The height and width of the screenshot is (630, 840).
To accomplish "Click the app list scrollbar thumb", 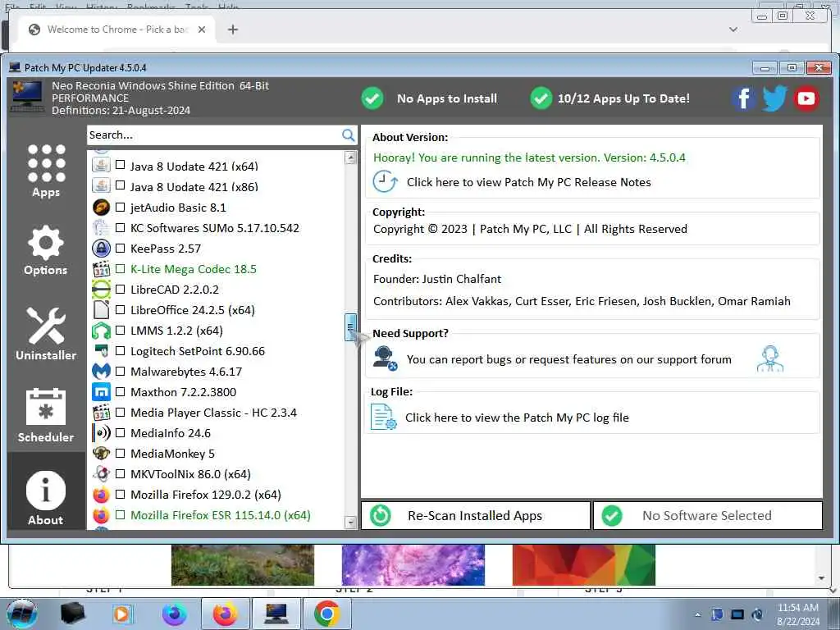I will pyautogui.click(x=350, y=326).
